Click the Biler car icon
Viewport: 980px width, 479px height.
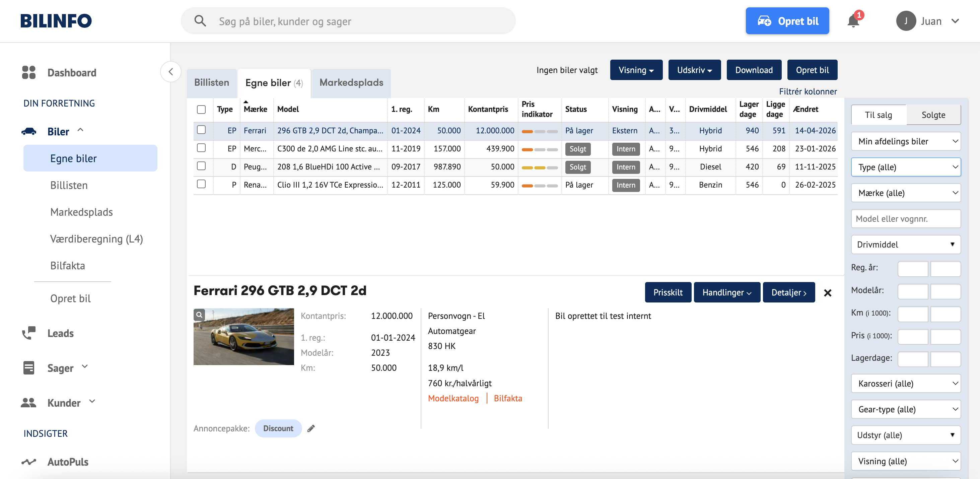(x=28, y=132)
